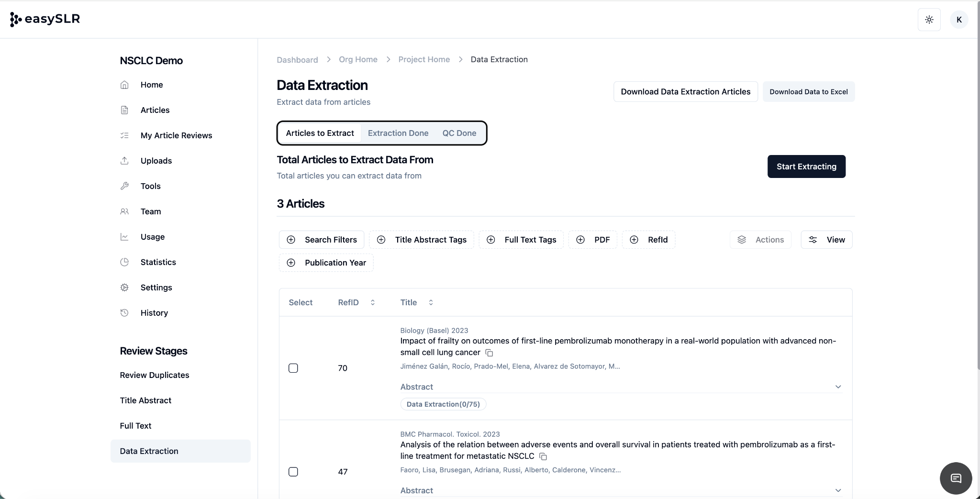Open the Publication Year filter
980x499 pixels.
326,263
